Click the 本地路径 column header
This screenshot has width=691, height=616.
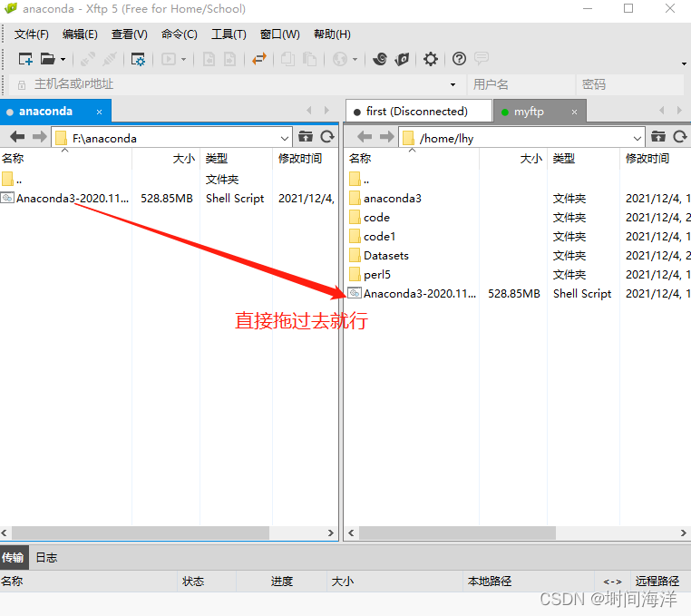point(528,582)
